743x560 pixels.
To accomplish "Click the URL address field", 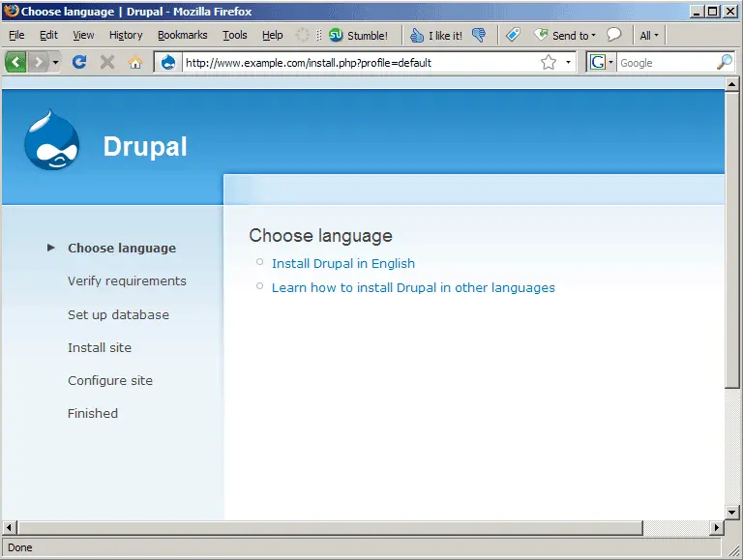I will click(361, 63).
